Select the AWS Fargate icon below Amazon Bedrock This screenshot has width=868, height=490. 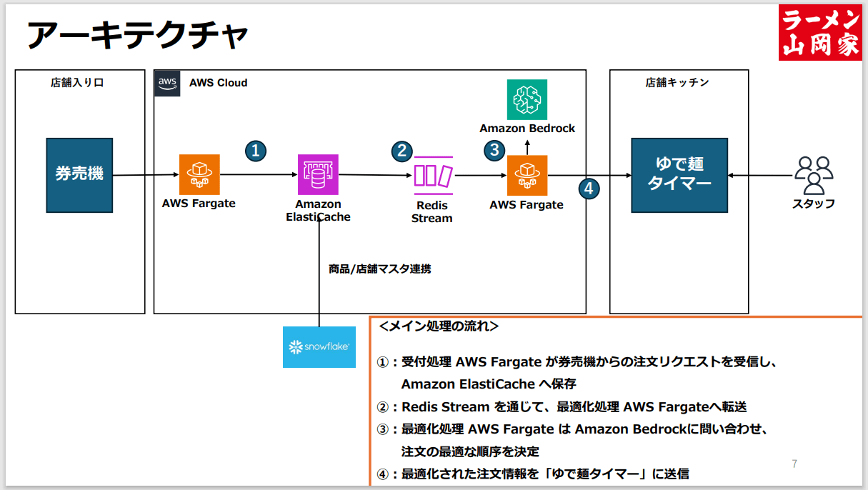[x=527, y=176]
